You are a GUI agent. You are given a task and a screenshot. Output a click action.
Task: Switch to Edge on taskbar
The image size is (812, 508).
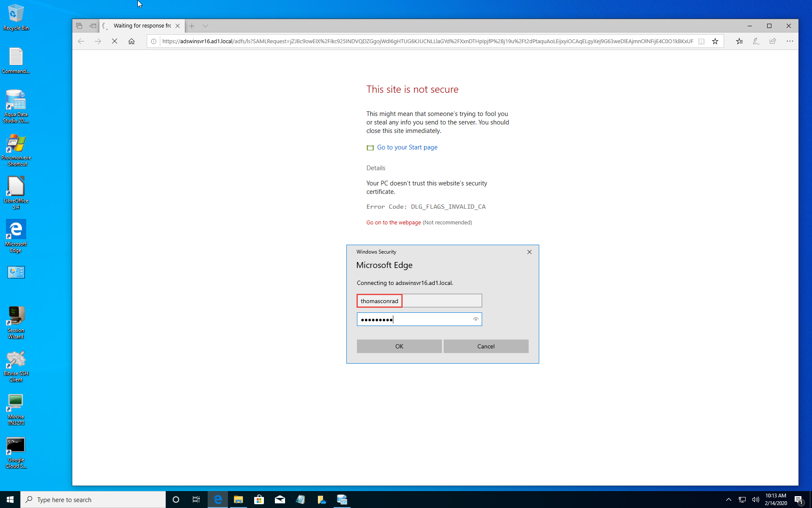point(218,500)
